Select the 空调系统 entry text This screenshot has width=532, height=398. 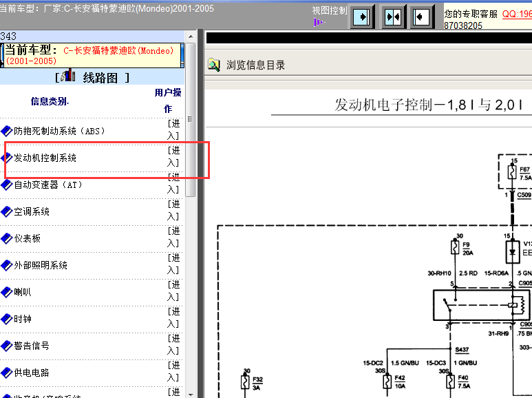pos(32,211)
